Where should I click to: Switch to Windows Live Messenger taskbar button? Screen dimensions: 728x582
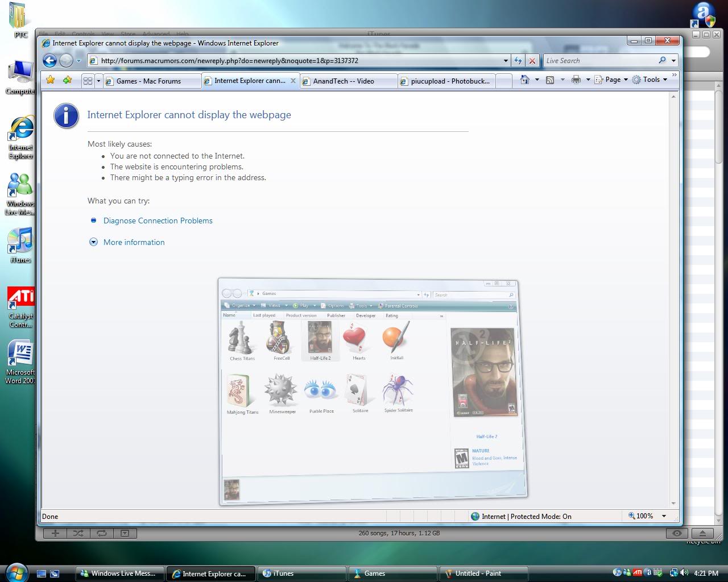tap(120, 573)
